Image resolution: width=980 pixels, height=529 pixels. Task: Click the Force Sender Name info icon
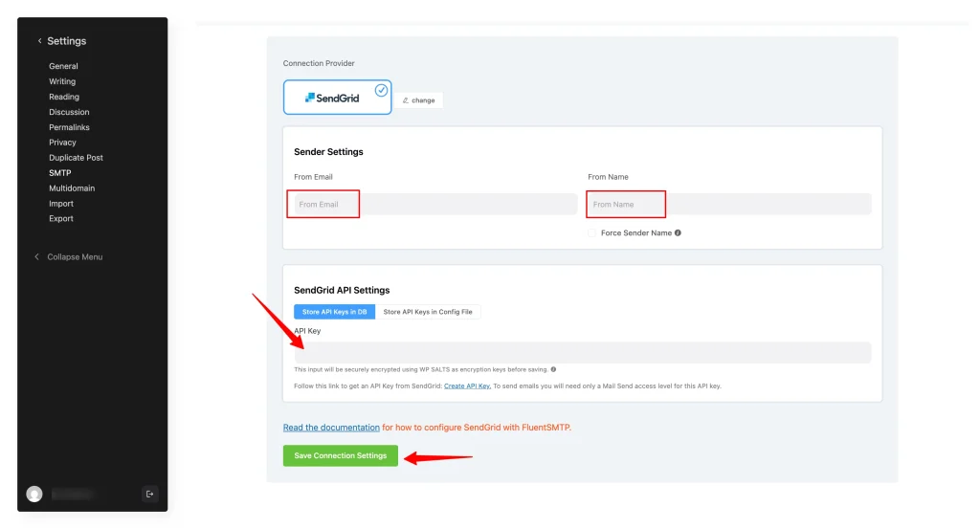(678, 232)
